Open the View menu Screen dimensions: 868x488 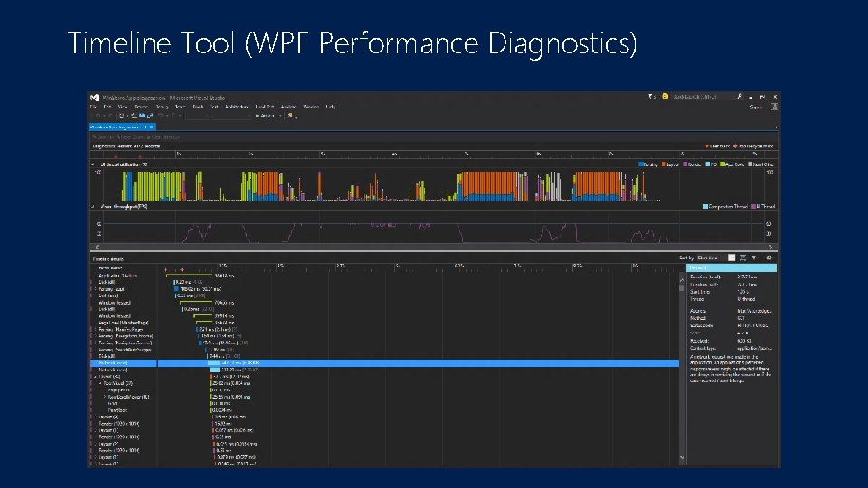[123, 107]
